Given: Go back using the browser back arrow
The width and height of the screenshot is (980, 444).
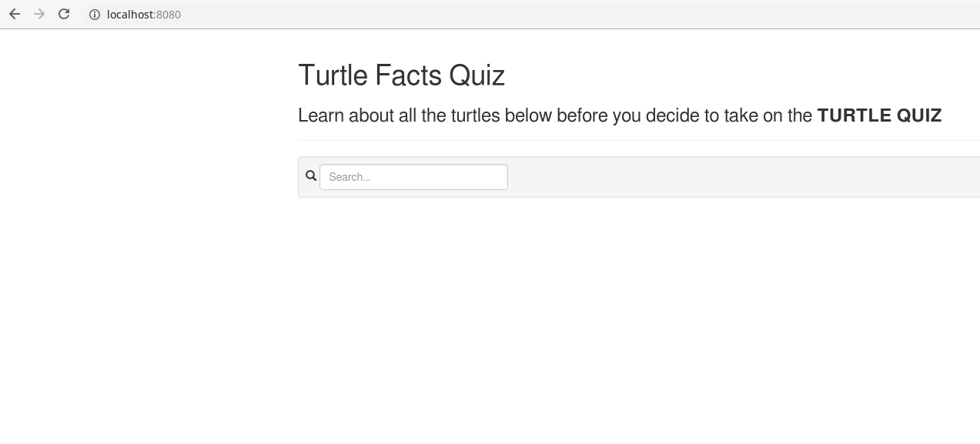Looking at the screenshot, I should coord(15,14).
